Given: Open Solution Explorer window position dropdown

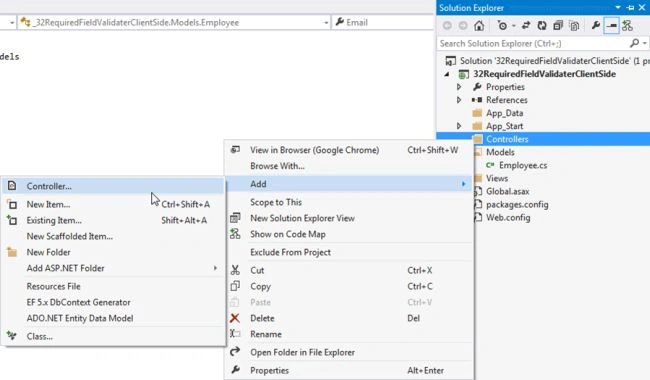Looking at the screenshot, I should click(618, 7).
